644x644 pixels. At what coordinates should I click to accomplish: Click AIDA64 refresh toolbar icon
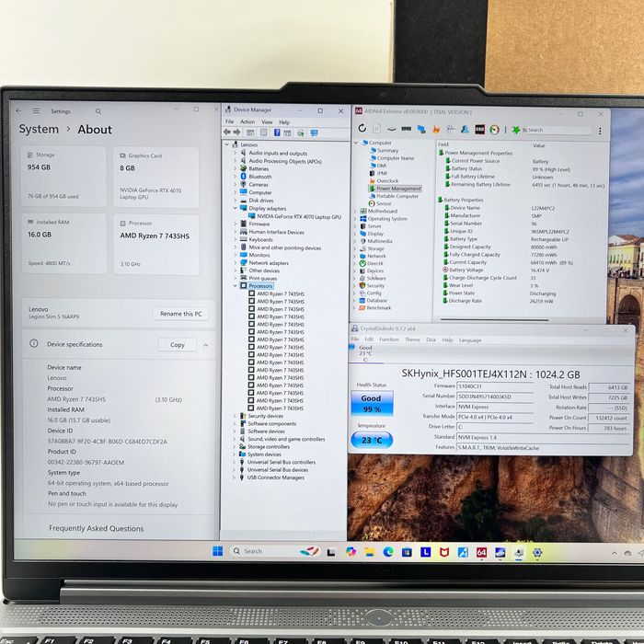click(x=362, y=128)
